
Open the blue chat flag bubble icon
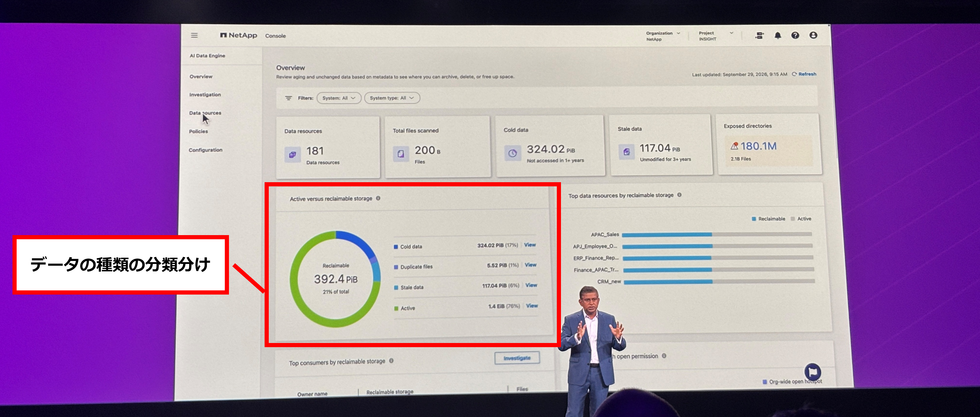click(813, 371)
